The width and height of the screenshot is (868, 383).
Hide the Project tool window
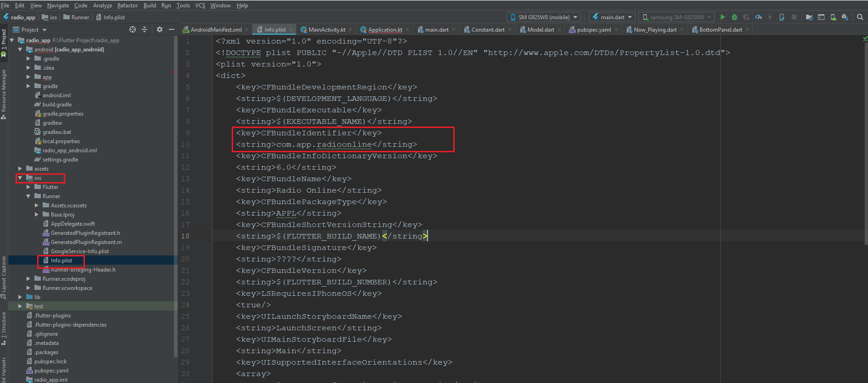pyautogui.click(x=172, y=29)
